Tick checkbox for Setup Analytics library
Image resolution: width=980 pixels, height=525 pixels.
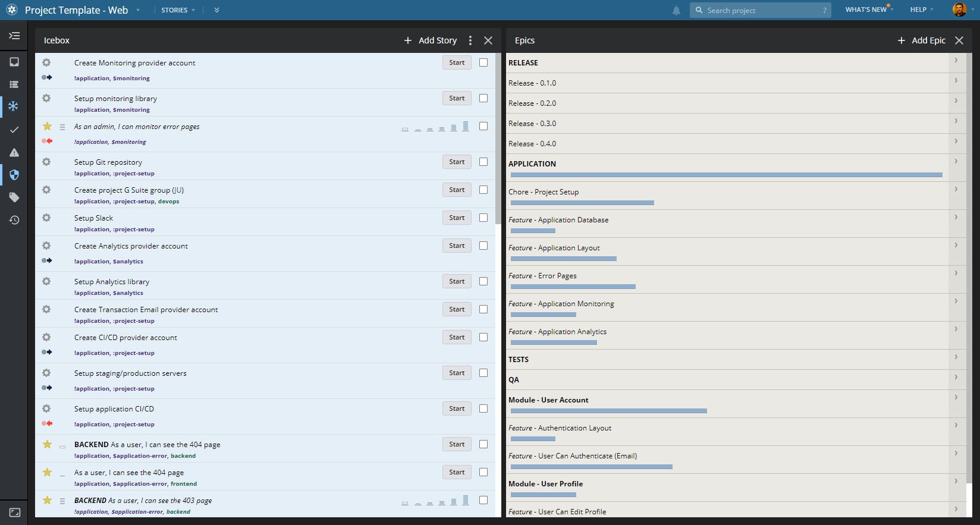(483, 281)
